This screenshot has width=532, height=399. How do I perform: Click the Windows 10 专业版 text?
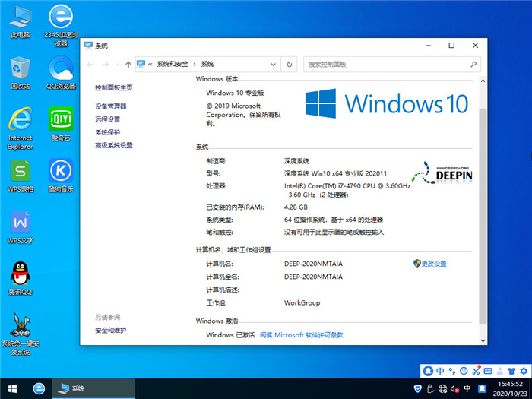click(235, 93)
